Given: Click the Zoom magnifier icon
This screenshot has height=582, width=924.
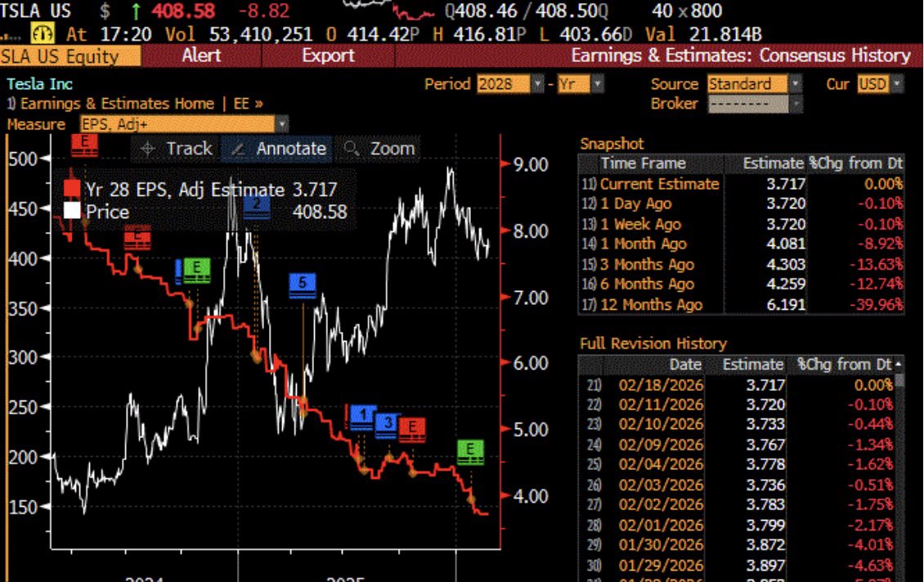Looking at the screenshot, I should coord(352,149).
